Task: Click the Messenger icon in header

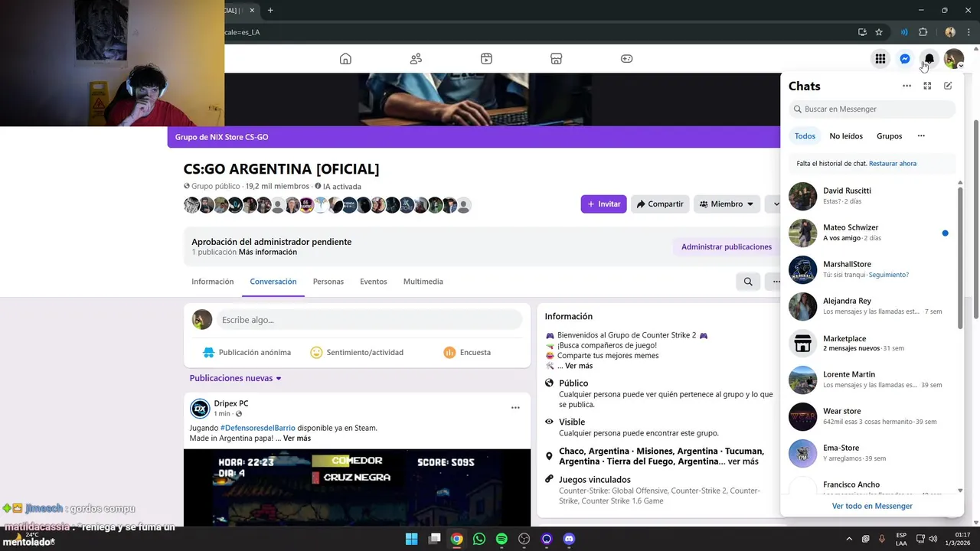Action: [x=905, y=59]
